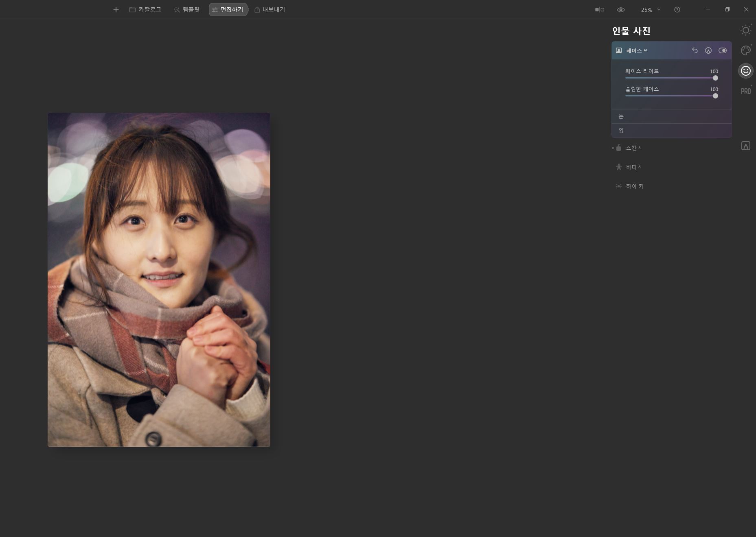
Task: Open the 페이스 AI masking icon
Action: point(708,50)
